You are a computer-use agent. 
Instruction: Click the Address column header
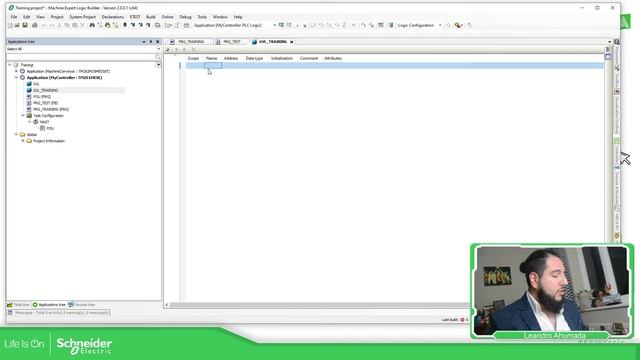tap(231, 58)
